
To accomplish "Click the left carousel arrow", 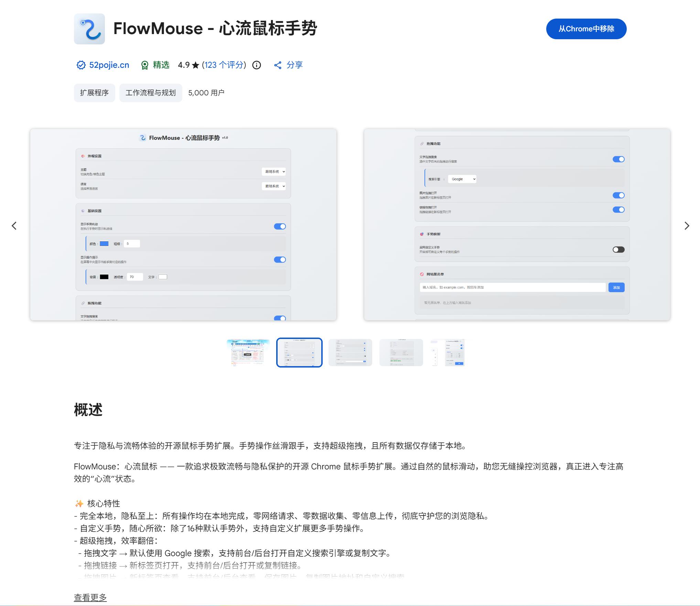I will [14, 226].
